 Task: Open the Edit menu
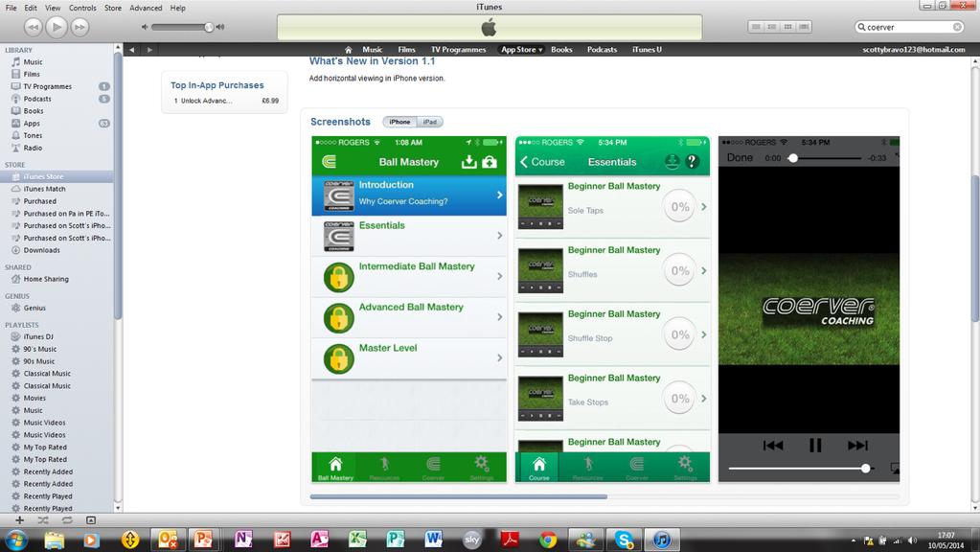(31, 8)
